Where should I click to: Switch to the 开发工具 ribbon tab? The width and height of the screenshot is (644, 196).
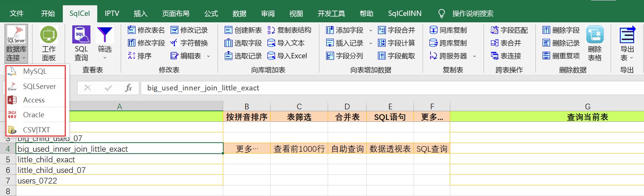(x=331, y=14)
